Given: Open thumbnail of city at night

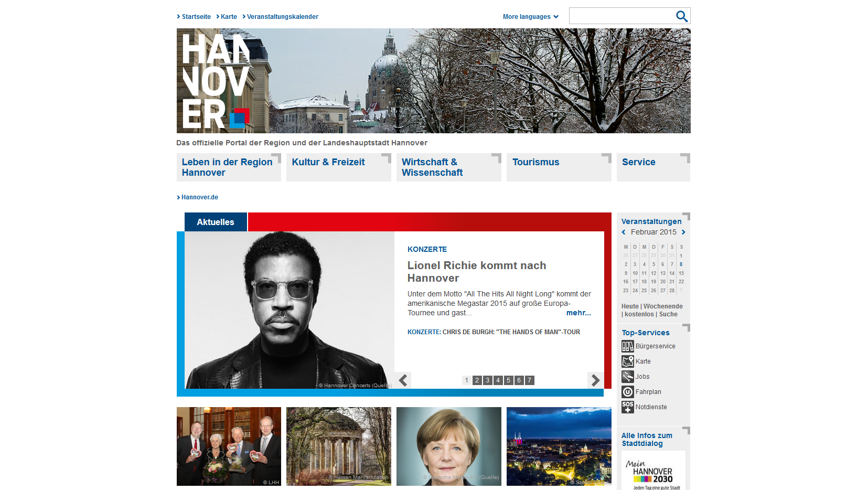Looking at the screenshot, I should (559, 446).
